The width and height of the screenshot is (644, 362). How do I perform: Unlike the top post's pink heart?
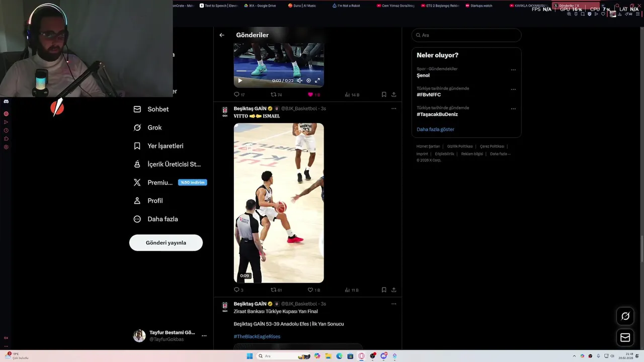coord(313,95)
